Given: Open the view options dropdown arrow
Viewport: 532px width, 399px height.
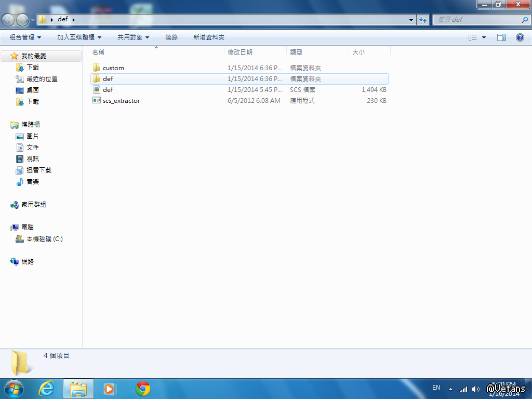Looking at the screenshot, I should (484, 37).
